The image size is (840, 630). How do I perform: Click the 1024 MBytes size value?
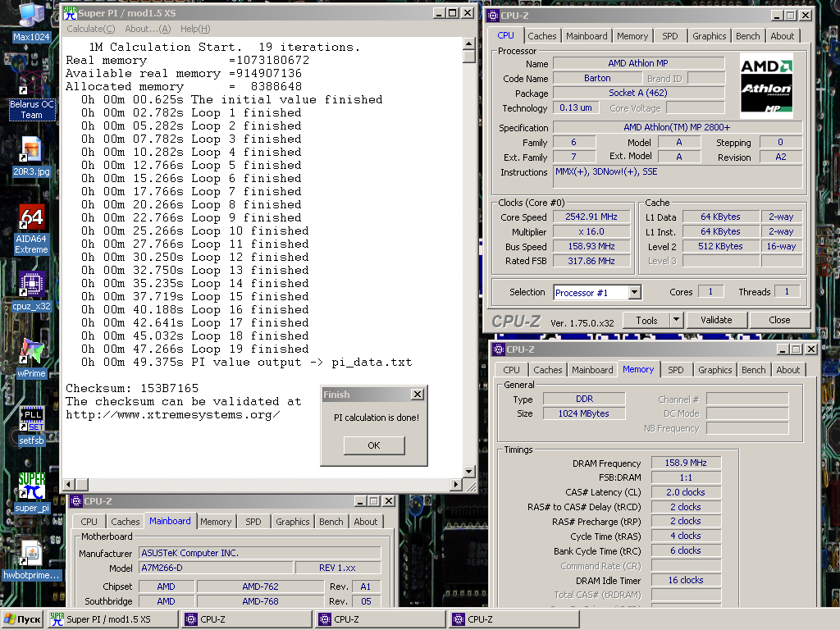point(584,413)
